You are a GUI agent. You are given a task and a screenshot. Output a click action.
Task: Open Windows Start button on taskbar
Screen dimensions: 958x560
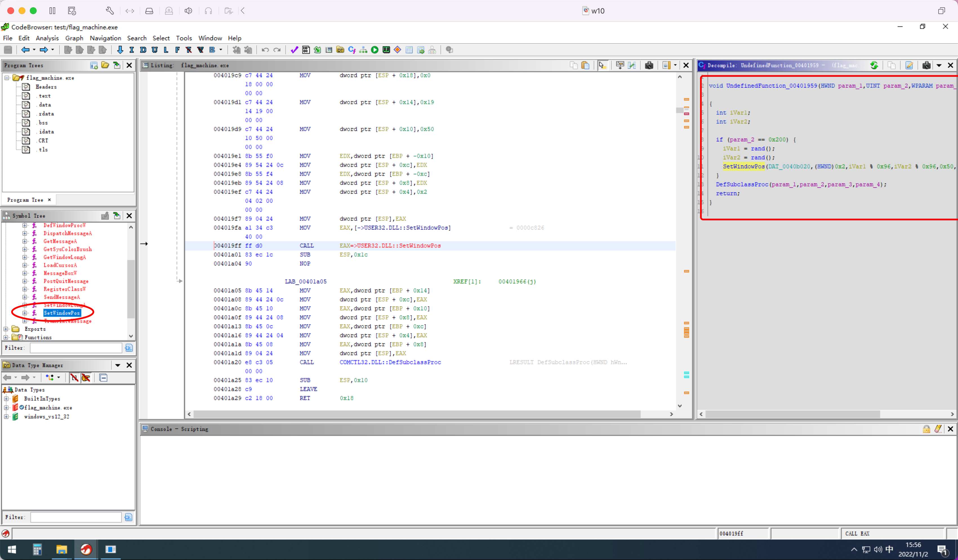pos(12,549)
